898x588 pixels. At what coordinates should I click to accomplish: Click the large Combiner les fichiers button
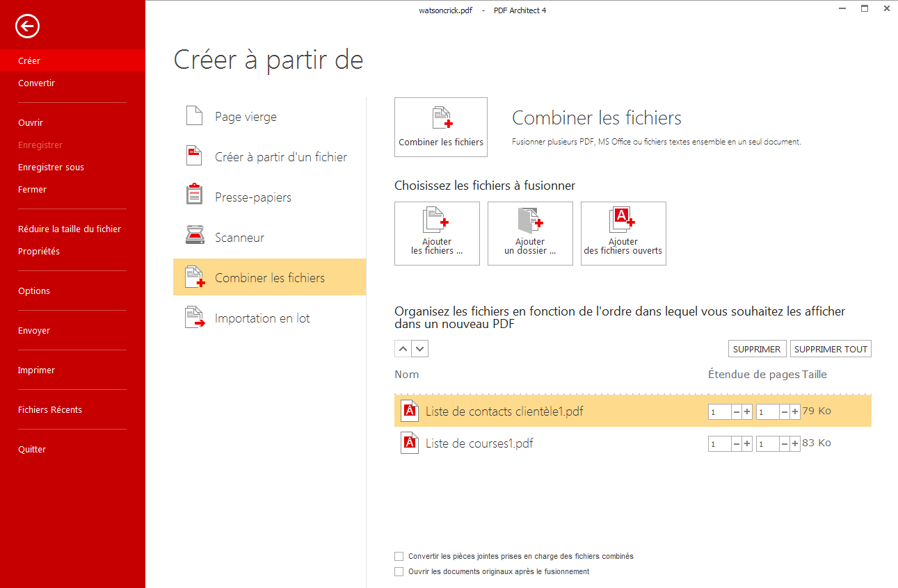coord(441,127)
